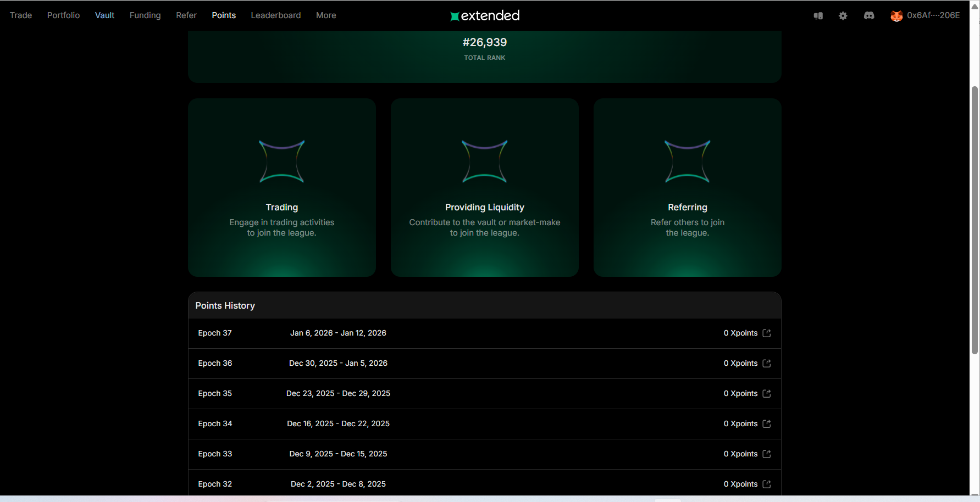Select the Referring league card
Viewport: 980px width, 502px height.
coord(688,187)
